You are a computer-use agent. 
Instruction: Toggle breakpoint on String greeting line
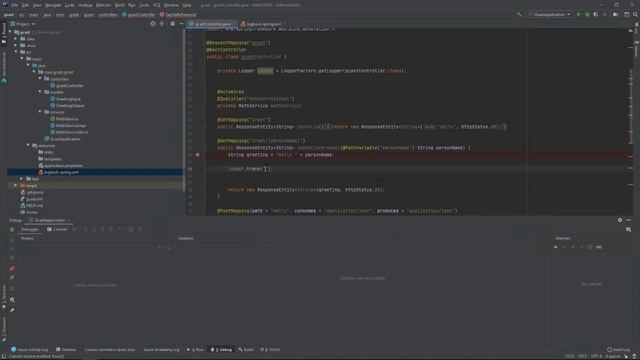(198, 155)
